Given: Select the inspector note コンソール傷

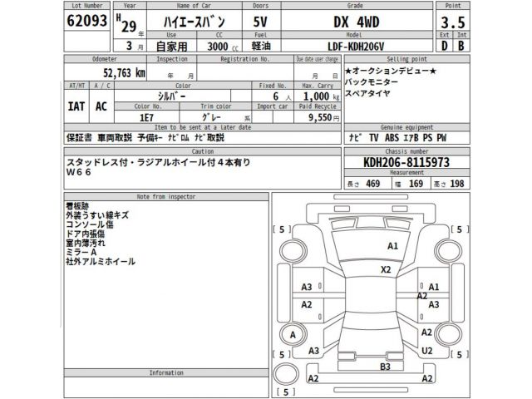Looking at the screenshot, I should 90,224.
